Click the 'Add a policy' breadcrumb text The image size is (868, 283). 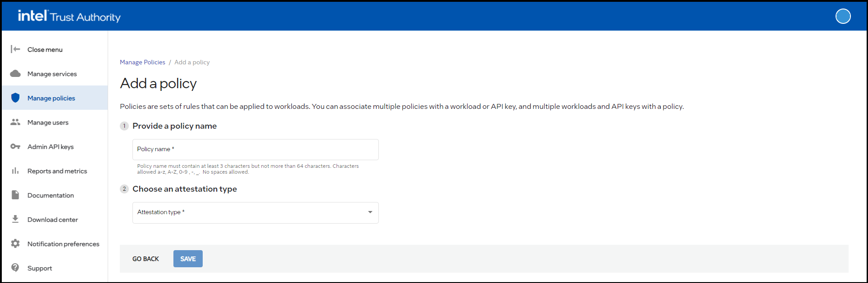[x=192, y=62]
